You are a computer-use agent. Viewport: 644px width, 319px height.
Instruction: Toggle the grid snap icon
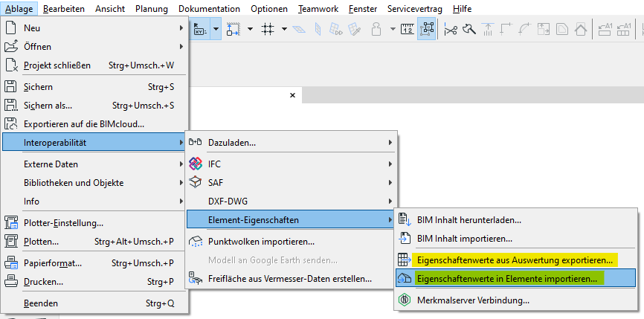pyautogui.click(x=268, y=29)
